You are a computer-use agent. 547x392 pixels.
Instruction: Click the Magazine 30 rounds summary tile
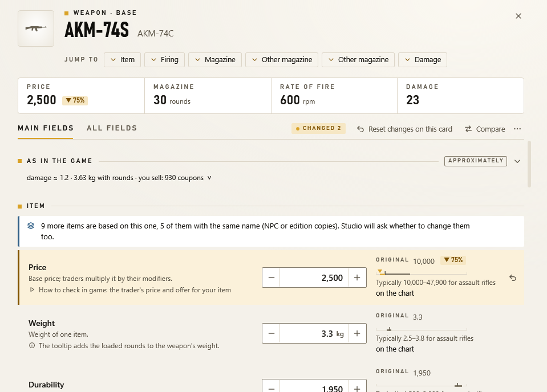pyautogui.click(x=208, y=96)
